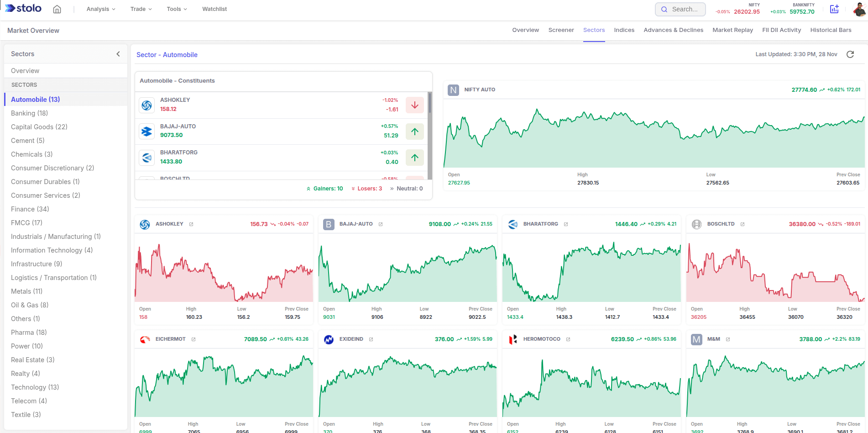868x433 pixels.
Task: Click the stolo logo
Action: pos(24,9)
